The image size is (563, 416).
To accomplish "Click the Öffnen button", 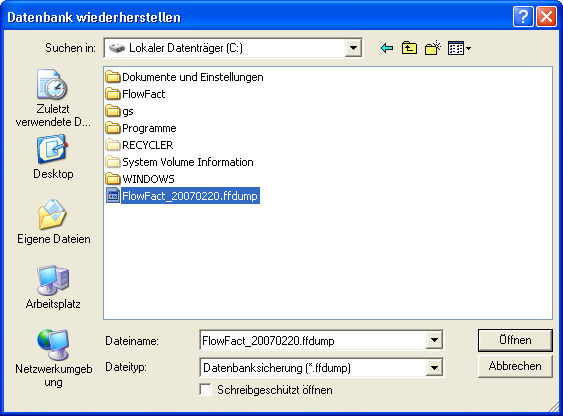I will tap(515, 340).
